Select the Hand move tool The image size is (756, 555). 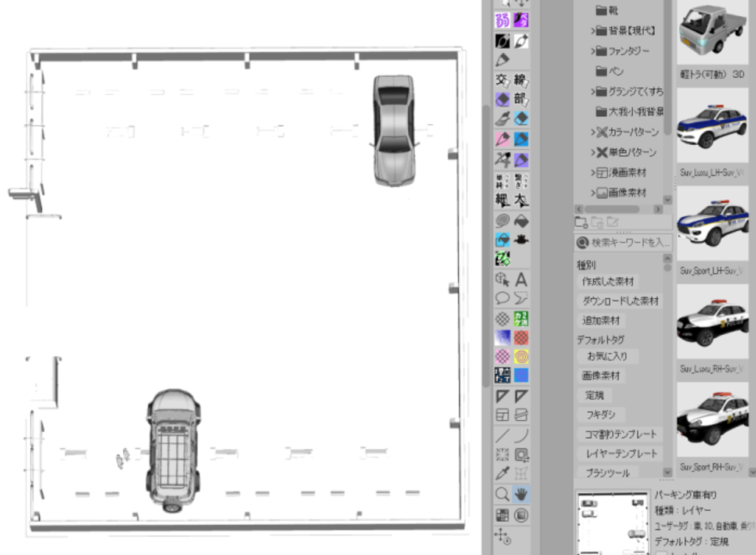tap(521, 495)
